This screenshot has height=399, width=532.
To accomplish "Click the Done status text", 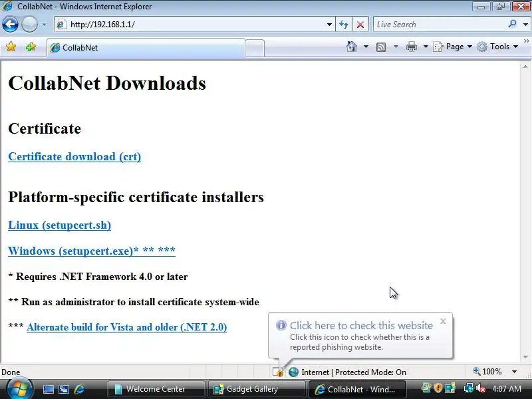I will (11, 372).
